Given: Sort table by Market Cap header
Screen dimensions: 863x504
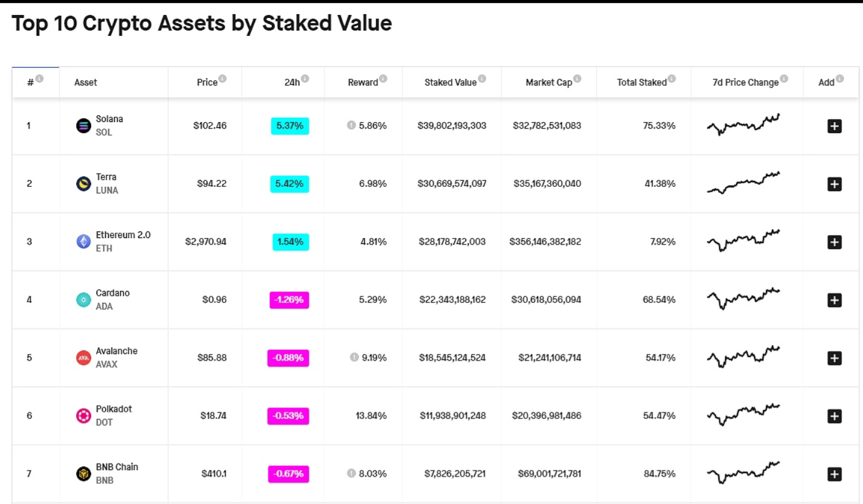Looking at the screenshot, I should pos(548,83).
